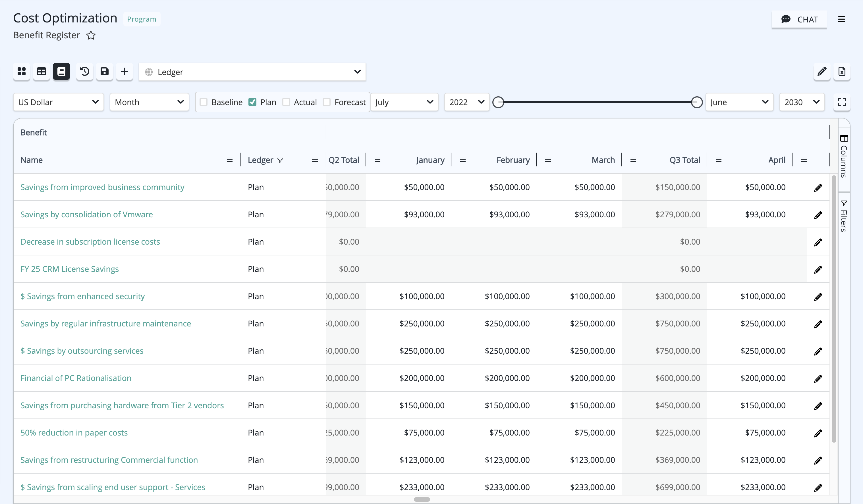Open the view history icon
863x504 pixels.
(85, 72)
